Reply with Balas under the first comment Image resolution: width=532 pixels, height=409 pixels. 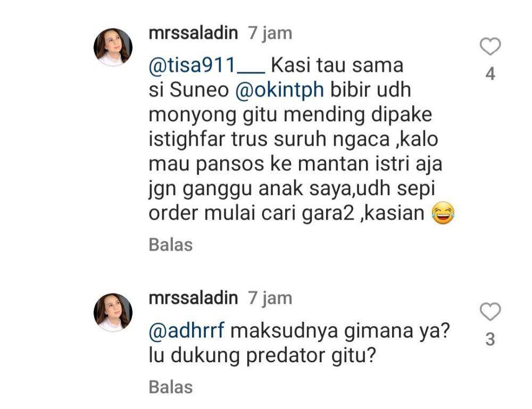pos(171,245)
